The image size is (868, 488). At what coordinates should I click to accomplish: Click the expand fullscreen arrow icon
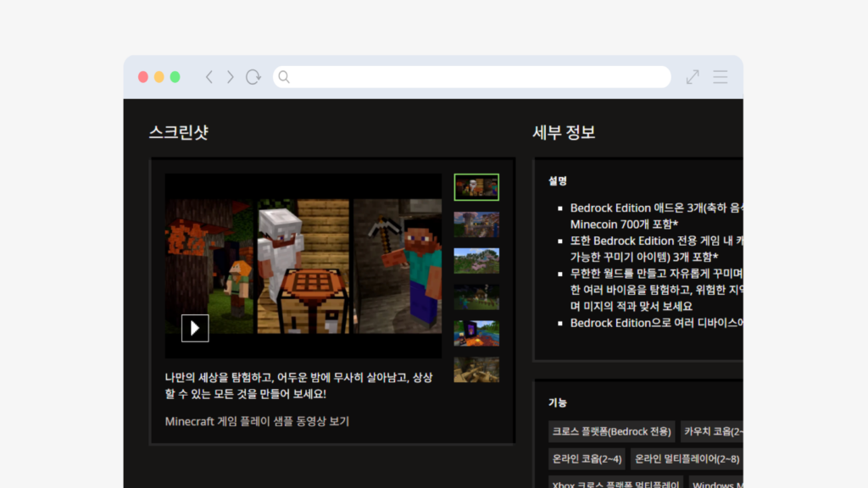(x=693, y=77)
